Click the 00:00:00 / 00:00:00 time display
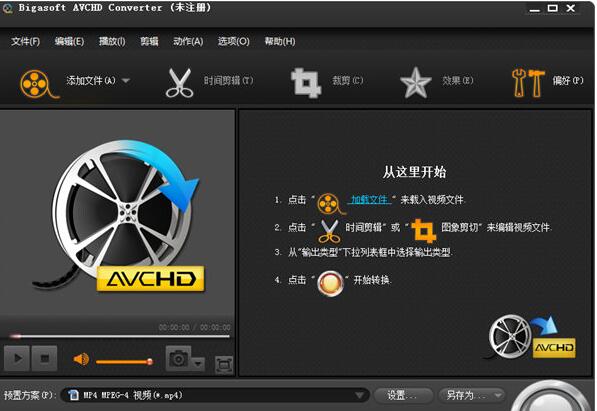Image resolution: width=597 pixels, height=411 pixels. click(195, 327)
